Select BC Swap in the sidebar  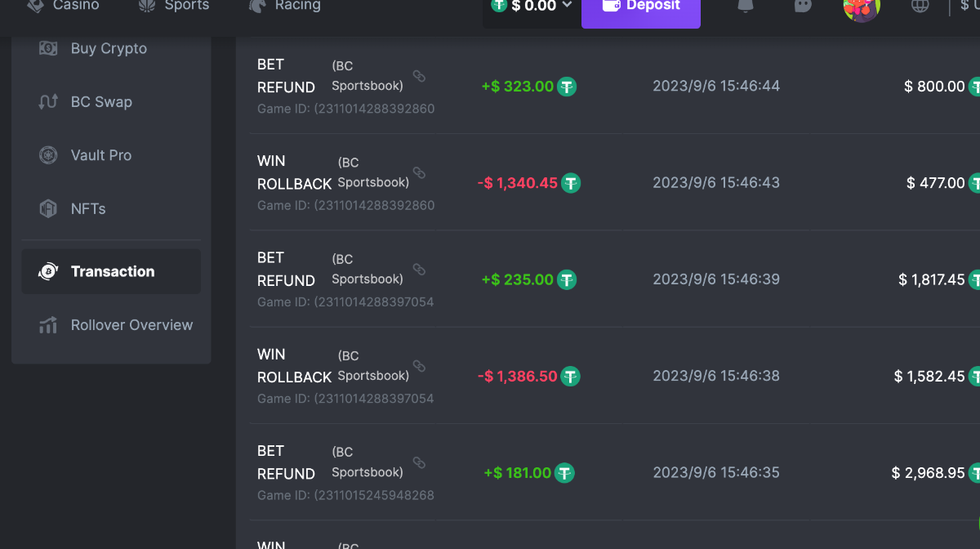[101, 102]
